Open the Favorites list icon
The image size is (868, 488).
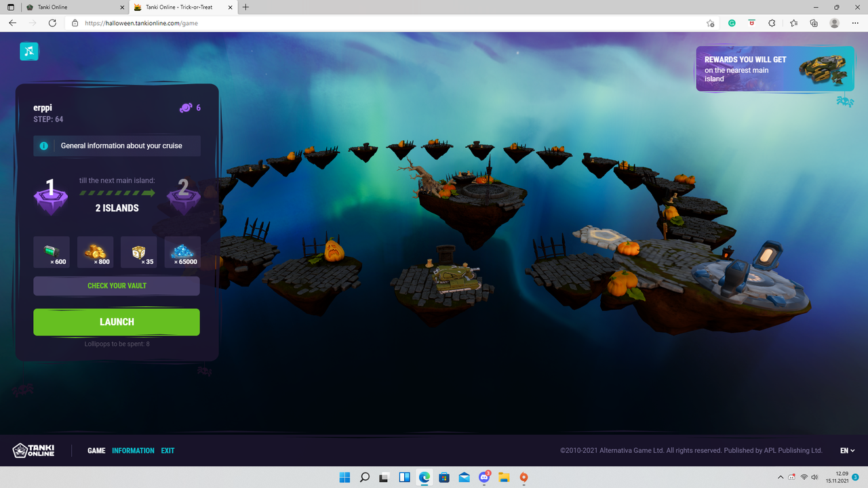click(793, 23)
